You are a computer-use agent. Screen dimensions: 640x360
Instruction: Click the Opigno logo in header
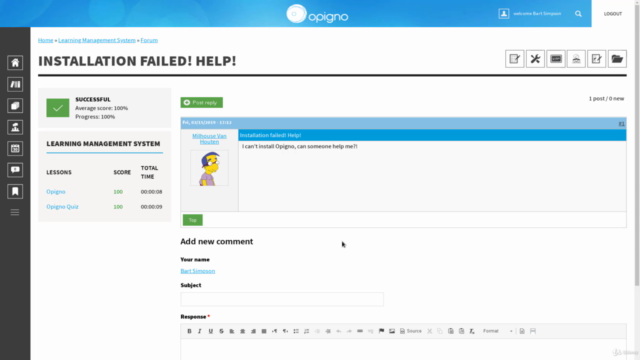point(317,14)
